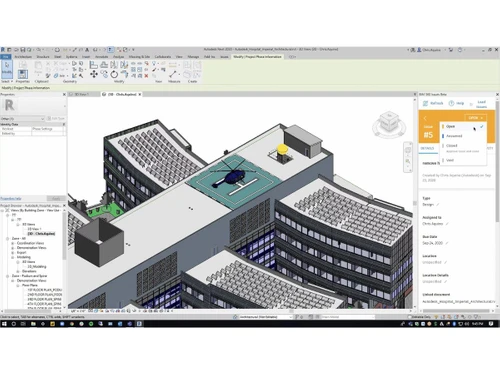
Task: Close the Chris.Aquino 3D view tab
Action: [140, 94]
